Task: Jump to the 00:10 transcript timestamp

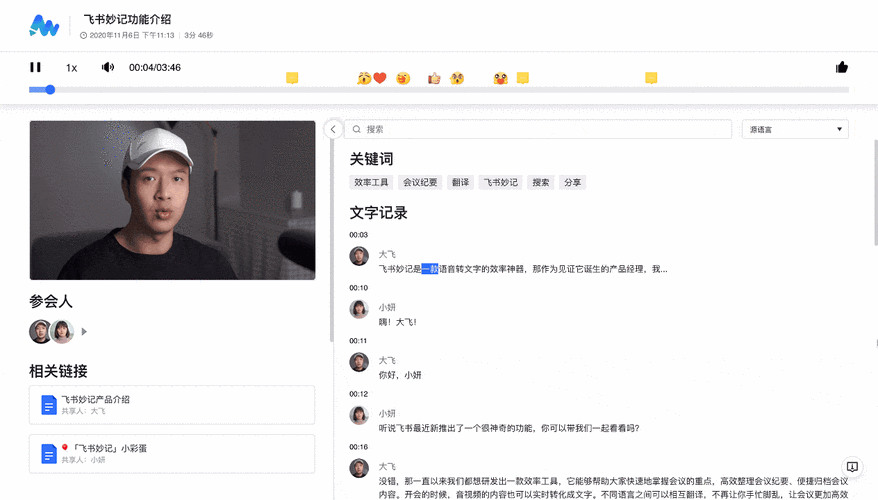Action: (358, 288)
